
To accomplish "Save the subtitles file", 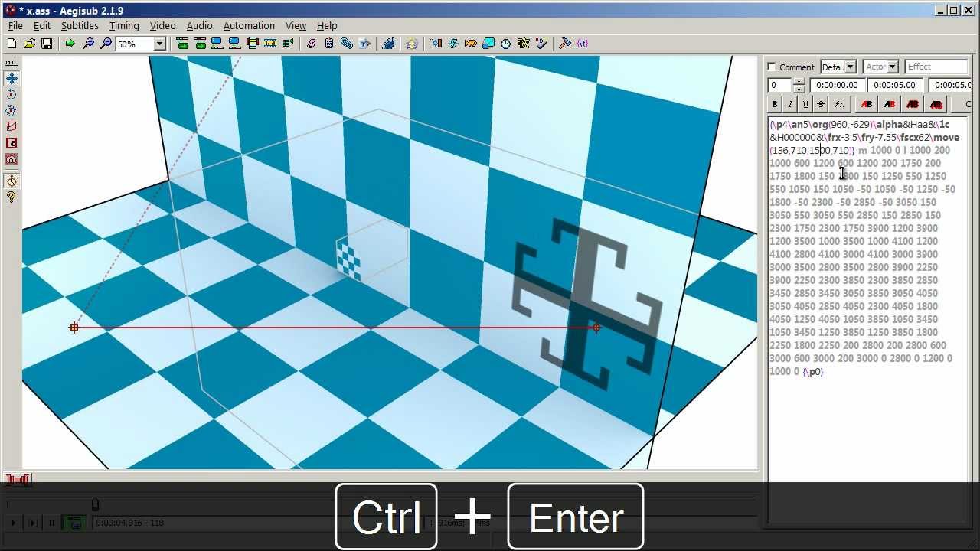I will tap(47, 44).
